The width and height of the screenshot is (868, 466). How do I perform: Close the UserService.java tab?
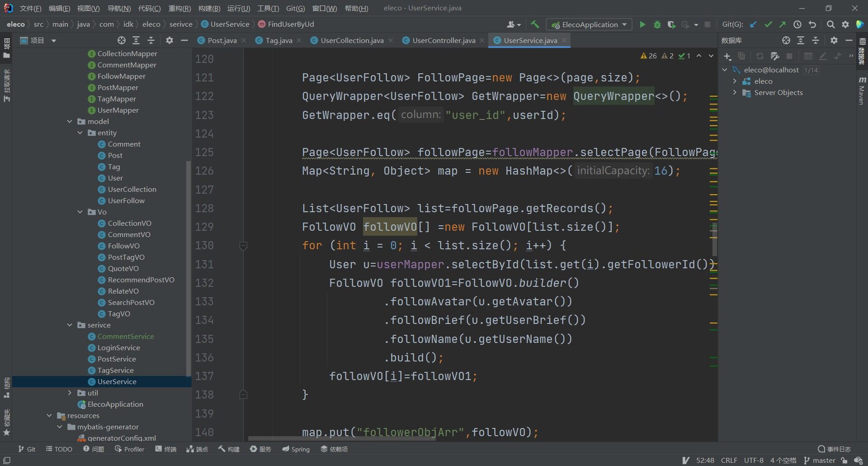coord(564,40)
